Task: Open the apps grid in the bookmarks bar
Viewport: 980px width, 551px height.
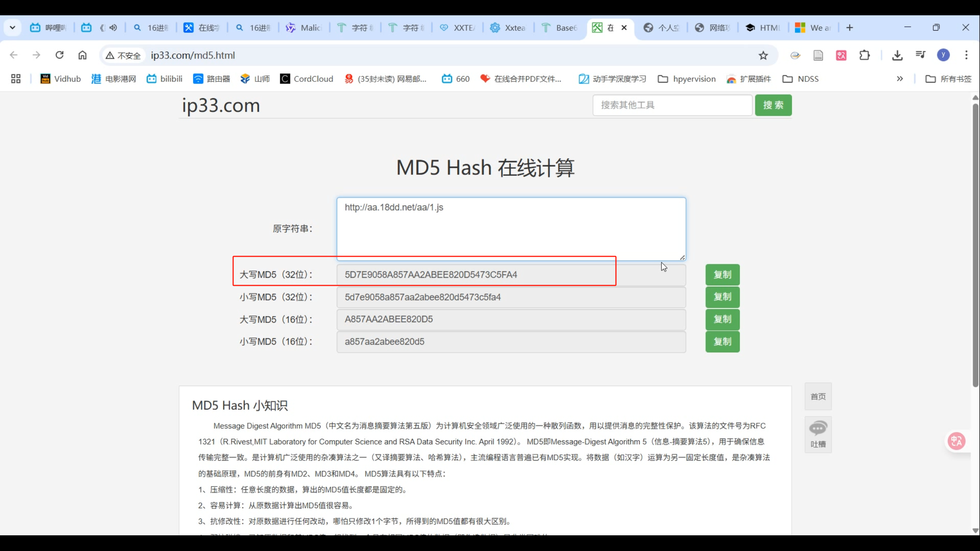Action: (x=16, y=79)
